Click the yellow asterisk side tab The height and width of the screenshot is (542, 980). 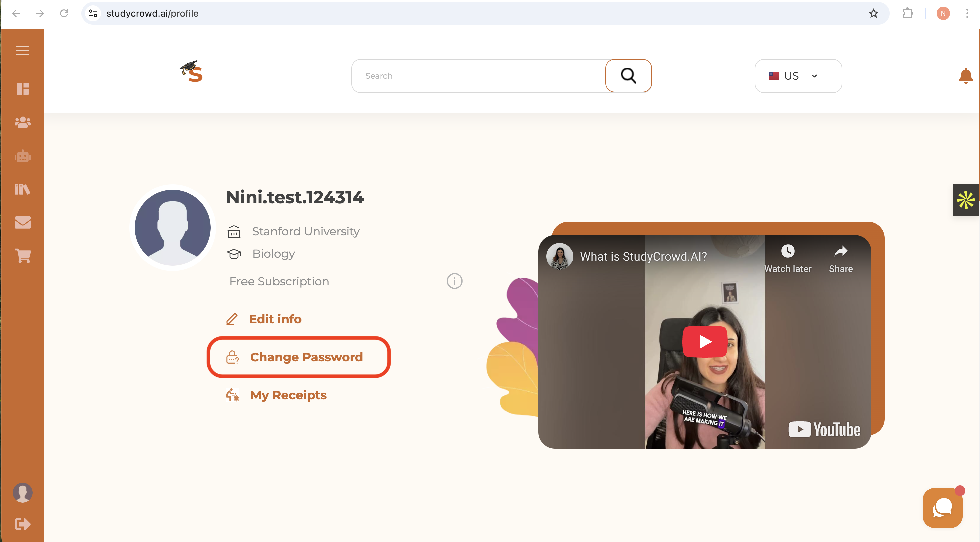966,200
